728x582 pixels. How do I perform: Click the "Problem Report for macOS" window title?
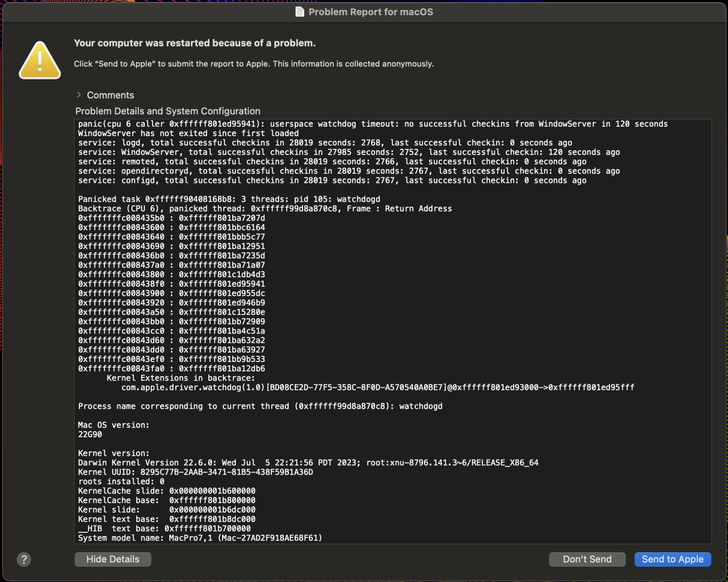(371, 12)
